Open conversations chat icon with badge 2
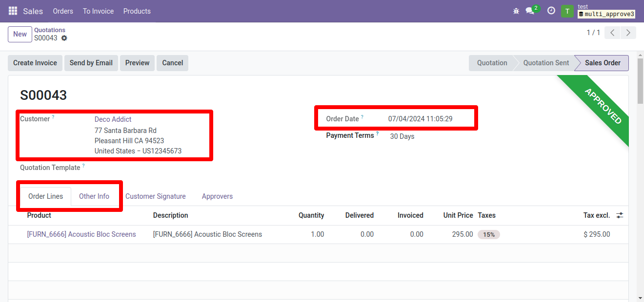 [532, 10]
